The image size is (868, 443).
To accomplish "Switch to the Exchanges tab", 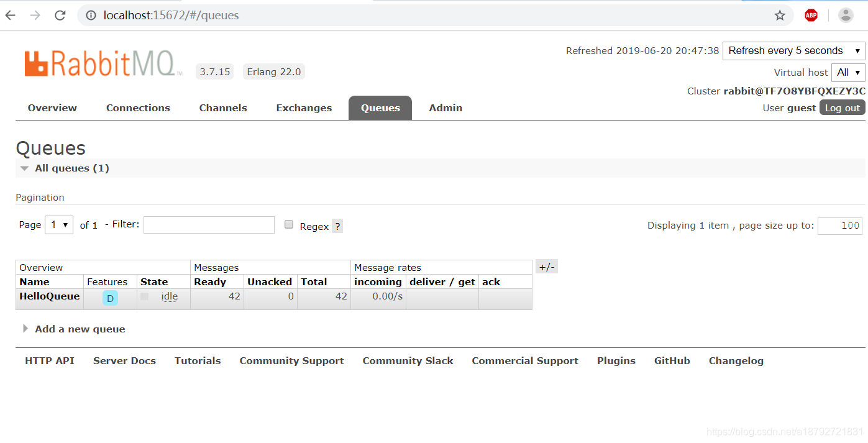I will [304, 108].
